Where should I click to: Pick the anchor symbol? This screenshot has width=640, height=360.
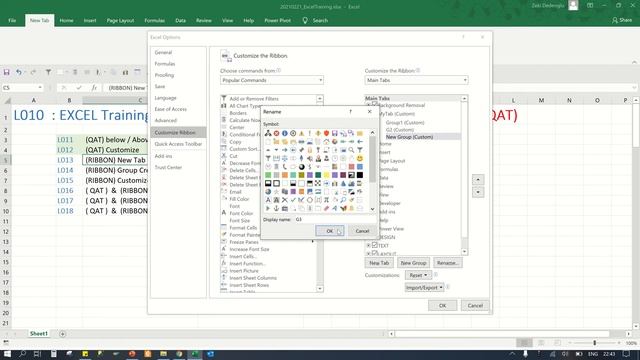tap(276, 208)
